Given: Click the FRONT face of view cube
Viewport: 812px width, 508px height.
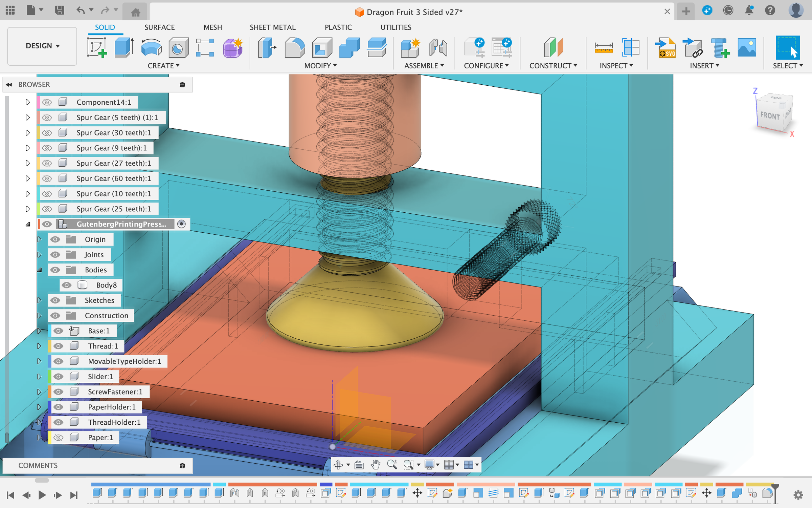Looking at the screenshot, I should tap(770, 116).
